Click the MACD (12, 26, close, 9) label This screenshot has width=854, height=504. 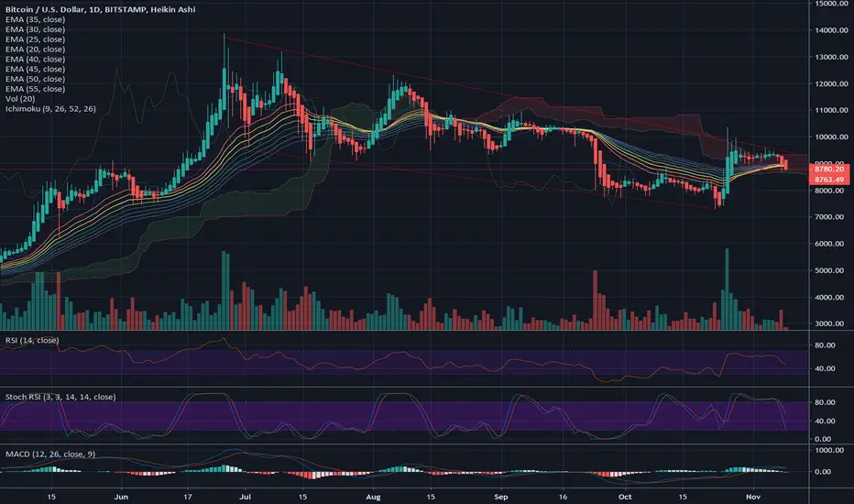pos(50,455)
